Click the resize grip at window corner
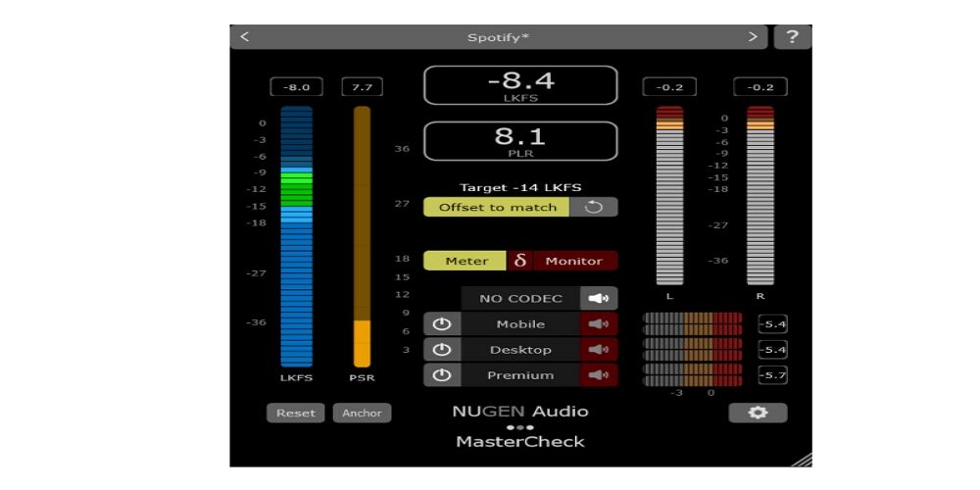Screen dimensions: 980x490 pos(802,459)
